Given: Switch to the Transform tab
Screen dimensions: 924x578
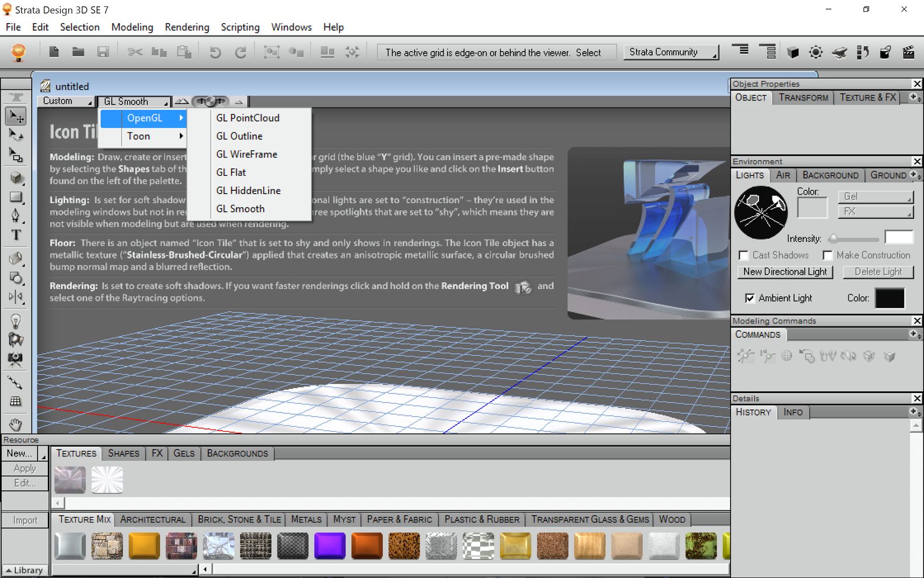Looking at the screenshot, I should pyautogui.click(x=803, y=97).
